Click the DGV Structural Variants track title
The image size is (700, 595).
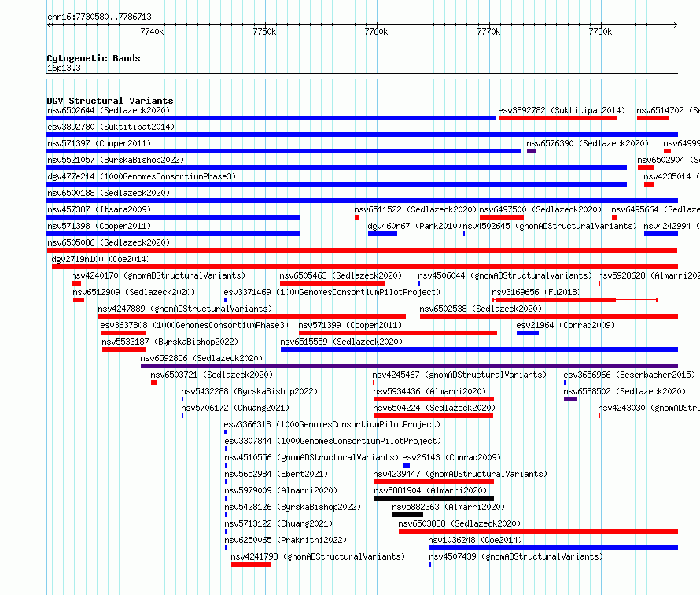pyautogui.click(x=110, y=101)
